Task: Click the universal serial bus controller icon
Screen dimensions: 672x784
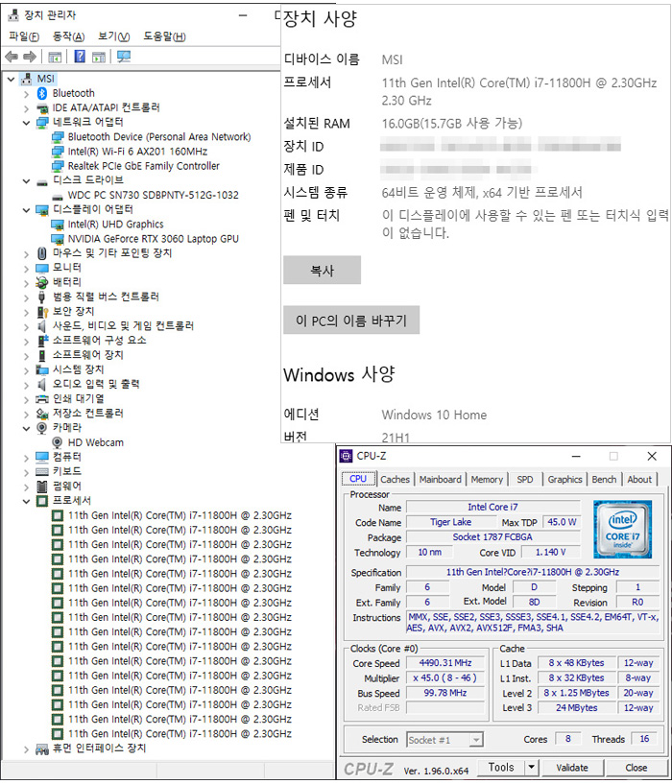Action: [42, 297]
